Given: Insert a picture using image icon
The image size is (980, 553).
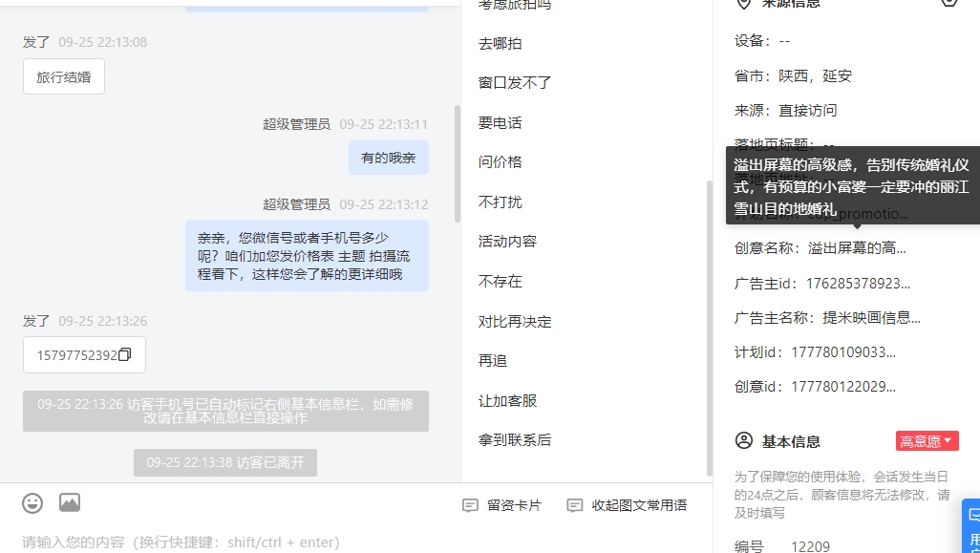Looking at the screenshot, I should [70, 502].
